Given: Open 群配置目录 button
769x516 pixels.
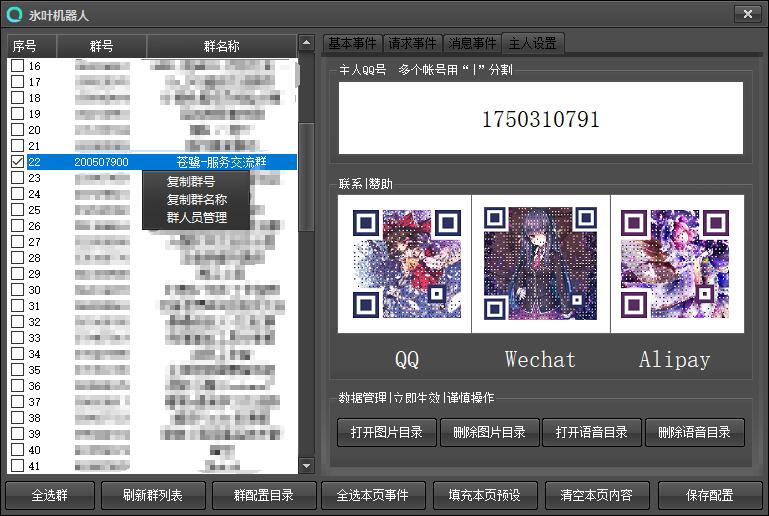Looking at the screenshot, I should (264, 495).
